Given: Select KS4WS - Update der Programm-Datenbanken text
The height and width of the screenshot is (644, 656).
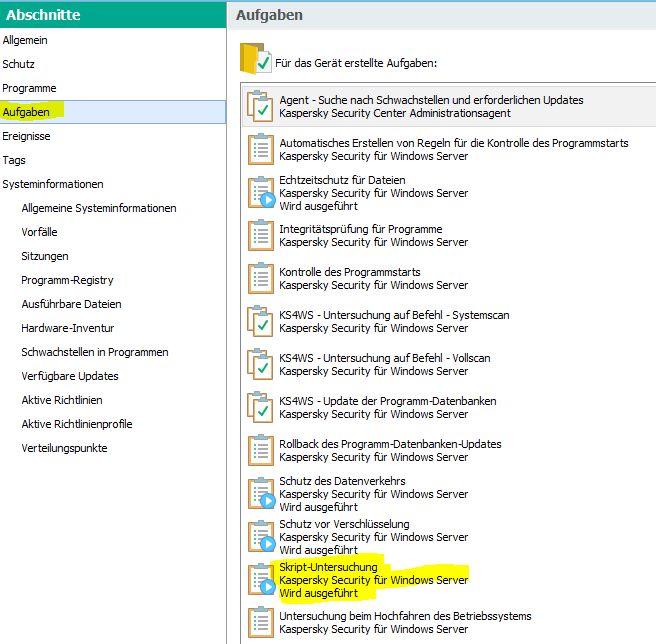Looking at the screenshot, I should click(388, 401).
